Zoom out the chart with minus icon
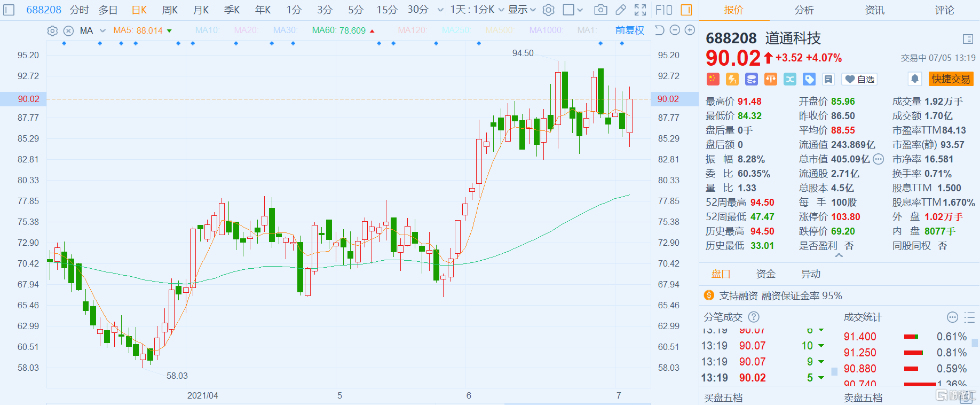The height and width of the screenshot is (405, 980). (x=675, y=30)
